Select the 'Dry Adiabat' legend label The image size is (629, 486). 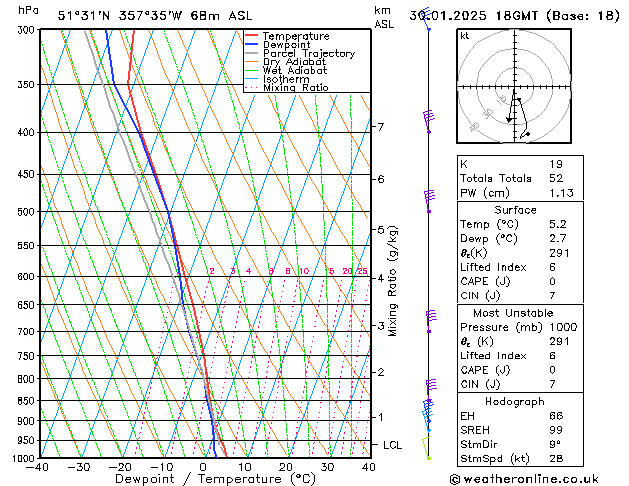click(x=294, y=62)
